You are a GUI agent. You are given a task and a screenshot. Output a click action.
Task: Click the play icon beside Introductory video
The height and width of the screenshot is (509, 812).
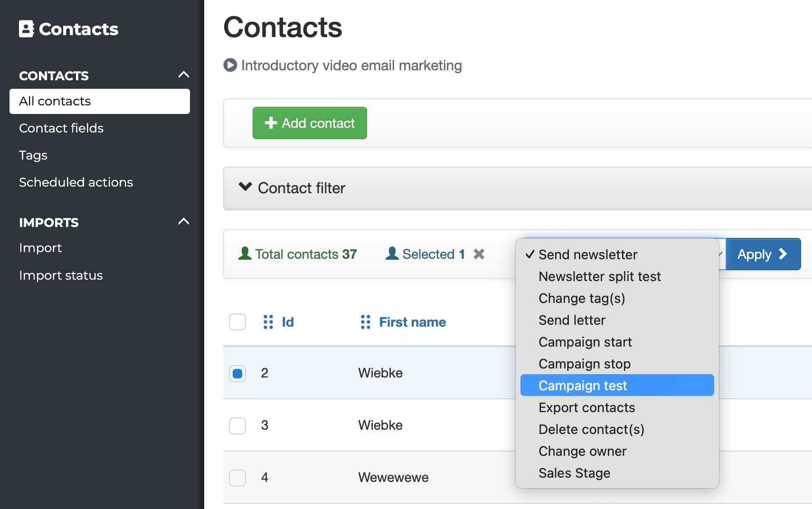tap(230, 65)
